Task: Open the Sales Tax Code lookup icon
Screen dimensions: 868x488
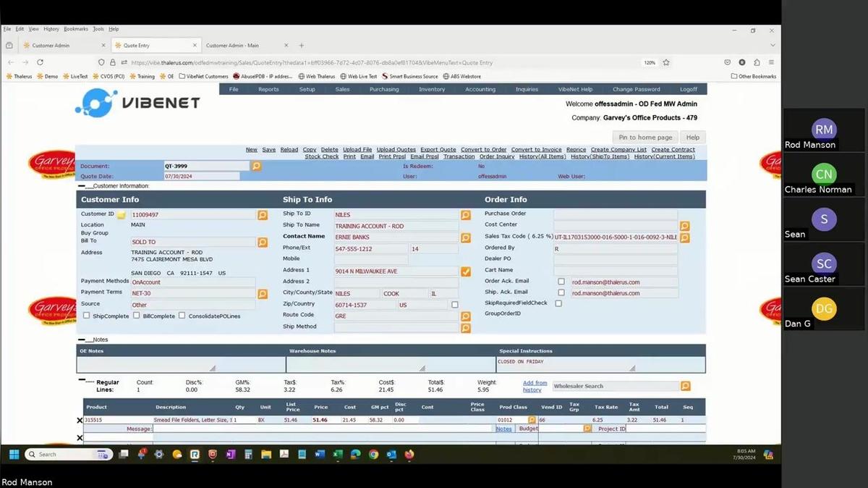Action: pyautogui.click(x=684, y=237)
